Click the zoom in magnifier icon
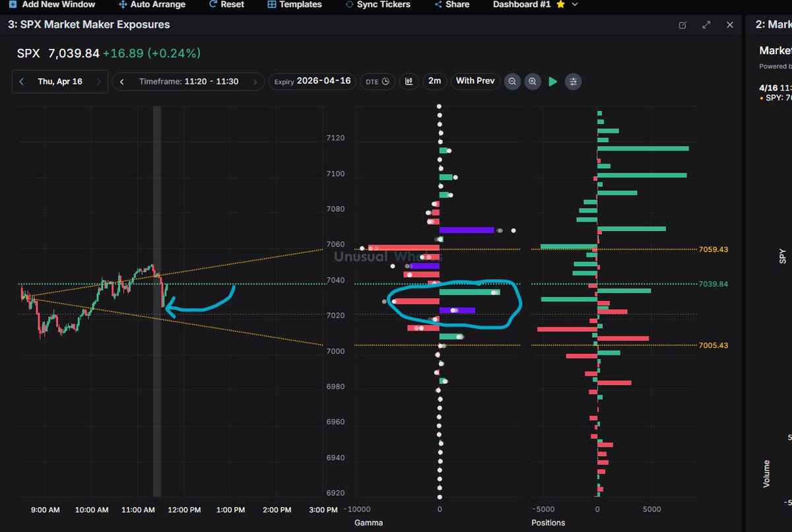Viewport: 792px width, 532px height. tap(532, 82)
